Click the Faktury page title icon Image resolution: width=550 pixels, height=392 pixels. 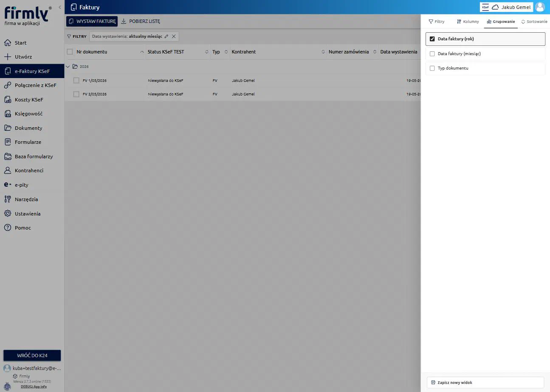pyautogui.click(x=74, y=7)
